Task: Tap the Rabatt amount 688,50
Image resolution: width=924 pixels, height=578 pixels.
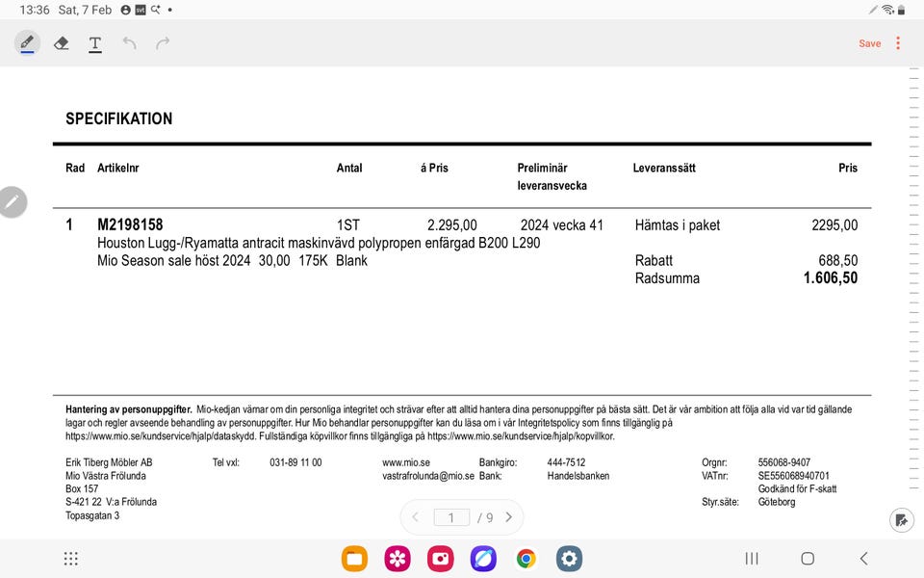Action: (838, 260)
